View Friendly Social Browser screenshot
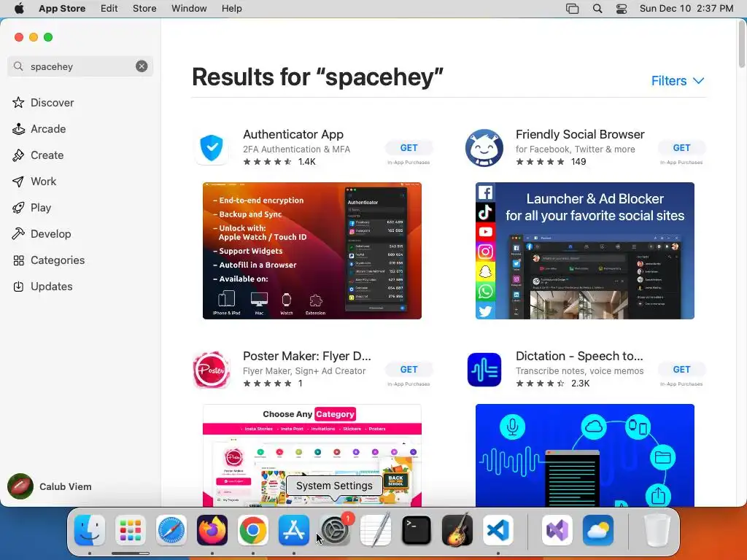This screenshot has height=560, width=747. 584,251
